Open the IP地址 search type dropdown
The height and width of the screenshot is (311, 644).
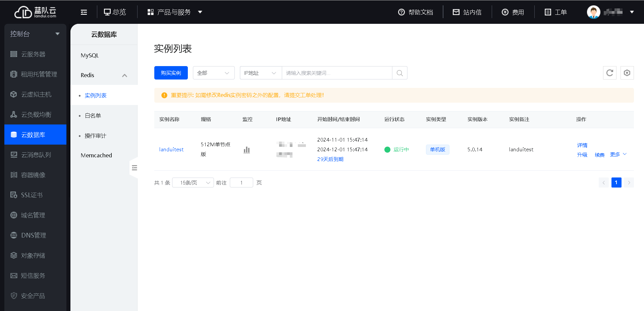pos(260,73)
